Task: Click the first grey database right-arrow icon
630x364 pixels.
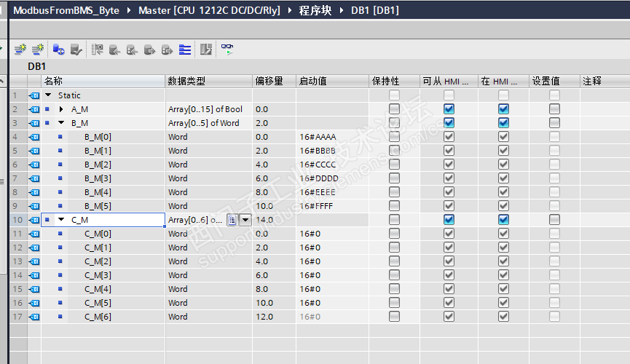Action: 149,50
